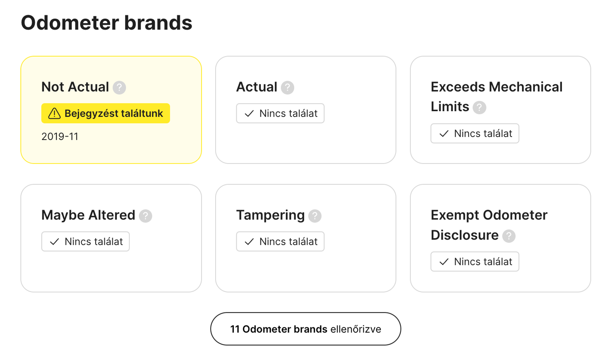Click the checkmark icon under Tampering
This screenshot has width=615, height=364.
tap(249, 242)
